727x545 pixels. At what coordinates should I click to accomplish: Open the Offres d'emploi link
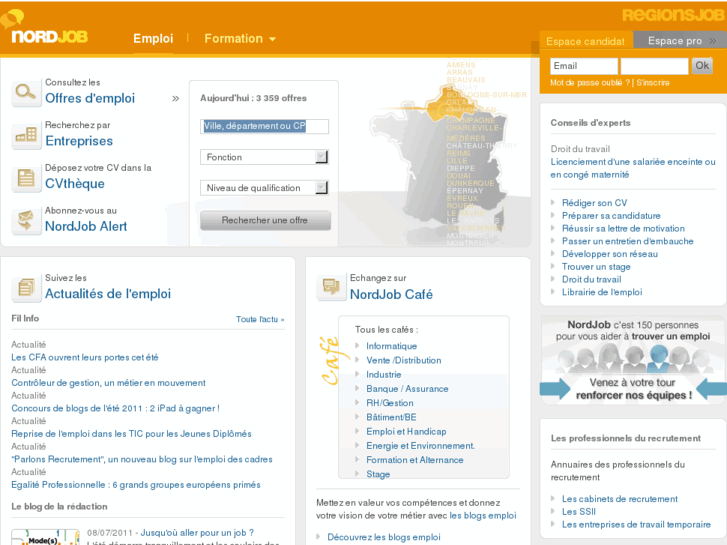pyautogui.click(x=90, y=98)
